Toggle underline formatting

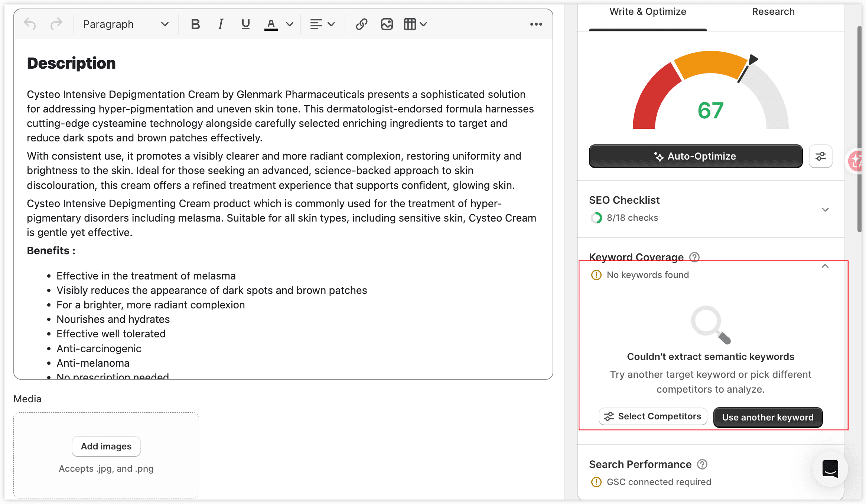[x=245, y=24]
